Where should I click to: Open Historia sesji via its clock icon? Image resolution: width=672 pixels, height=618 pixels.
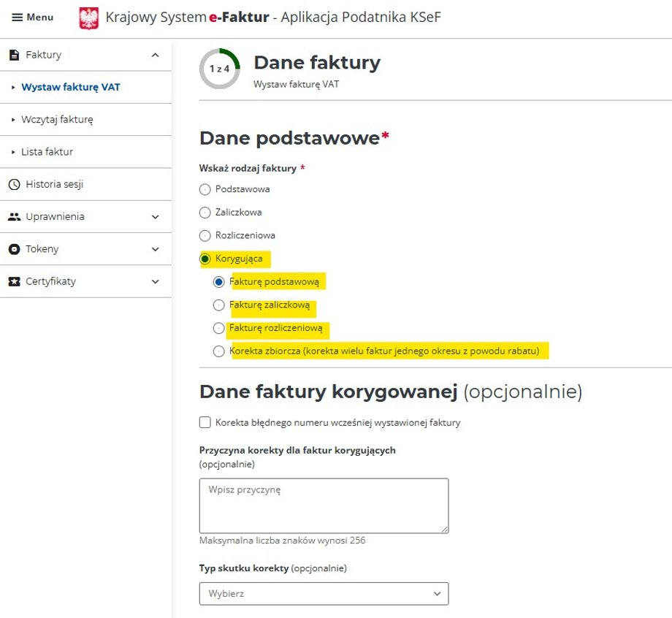14,183
